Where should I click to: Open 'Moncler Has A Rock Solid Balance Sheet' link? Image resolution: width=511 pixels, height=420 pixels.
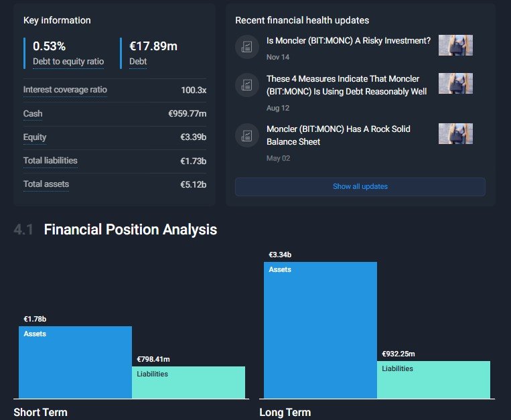point(338,135)
